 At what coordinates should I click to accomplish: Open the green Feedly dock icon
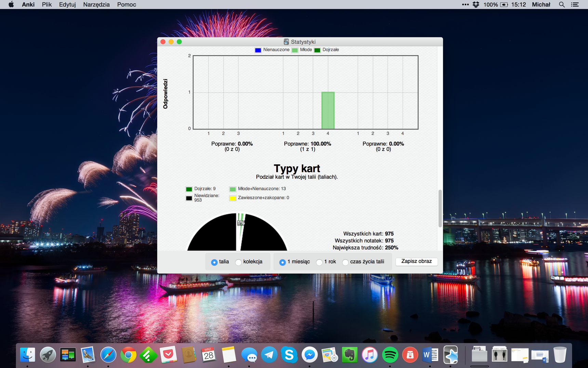point(148,355)
